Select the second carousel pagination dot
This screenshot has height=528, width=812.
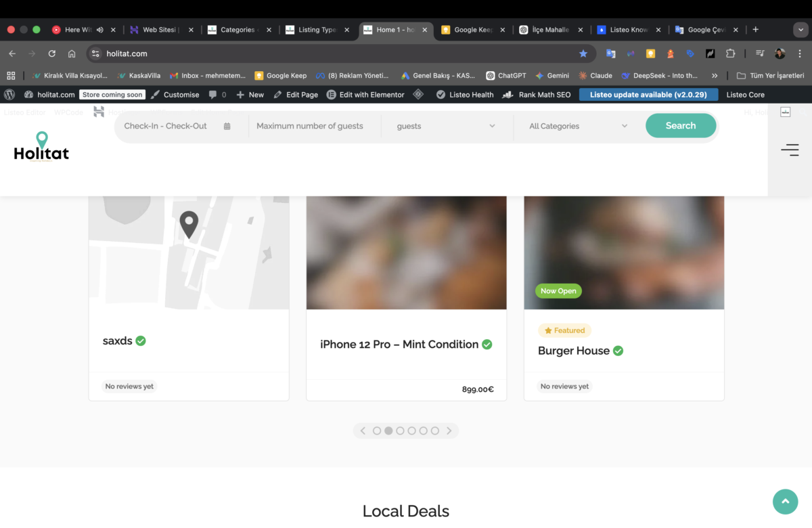[x=388, y=431]
